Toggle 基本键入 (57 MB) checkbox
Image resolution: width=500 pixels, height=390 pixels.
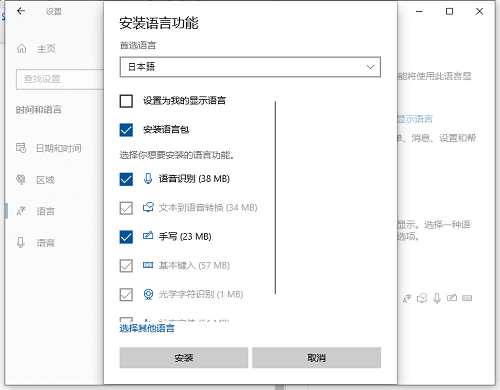coord(126,266)
